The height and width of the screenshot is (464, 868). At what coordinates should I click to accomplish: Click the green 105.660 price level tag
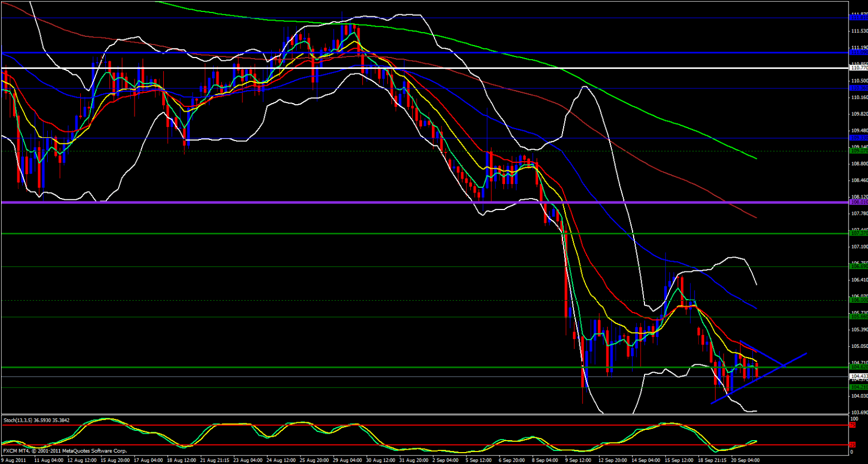point(858,317)
